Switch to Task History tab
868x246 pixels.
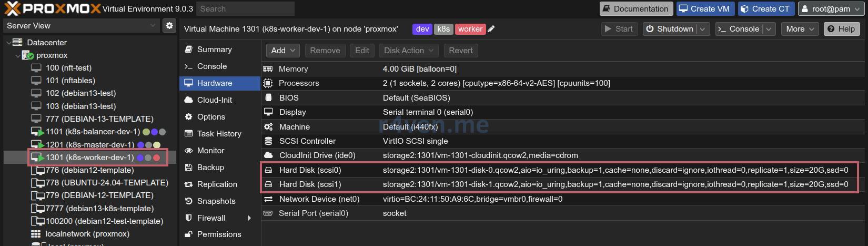(219, 134)
